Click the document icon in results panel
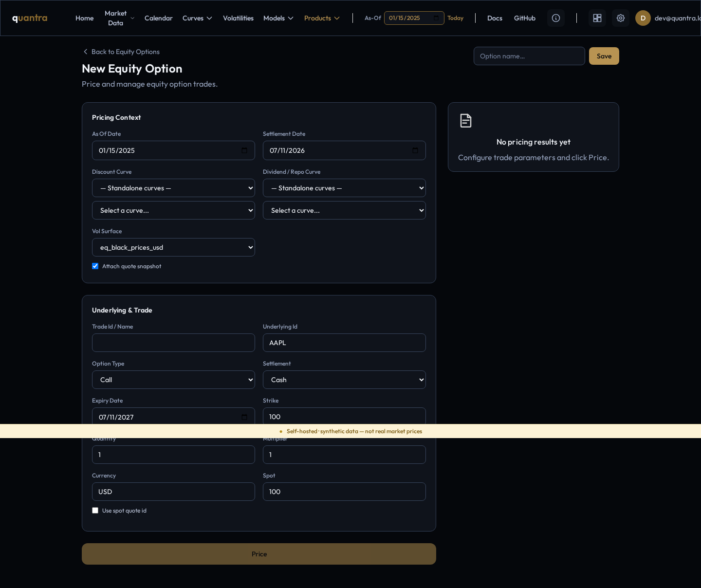Screen dimensions: 701x588 point(466,121)
